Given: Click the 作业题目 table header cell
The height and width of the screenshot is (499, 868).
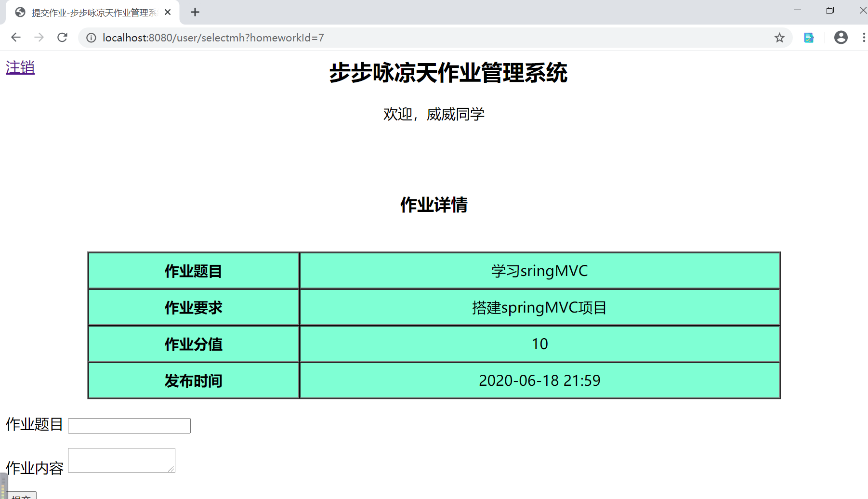Looking at the screenshot, I should pos(194,271).
